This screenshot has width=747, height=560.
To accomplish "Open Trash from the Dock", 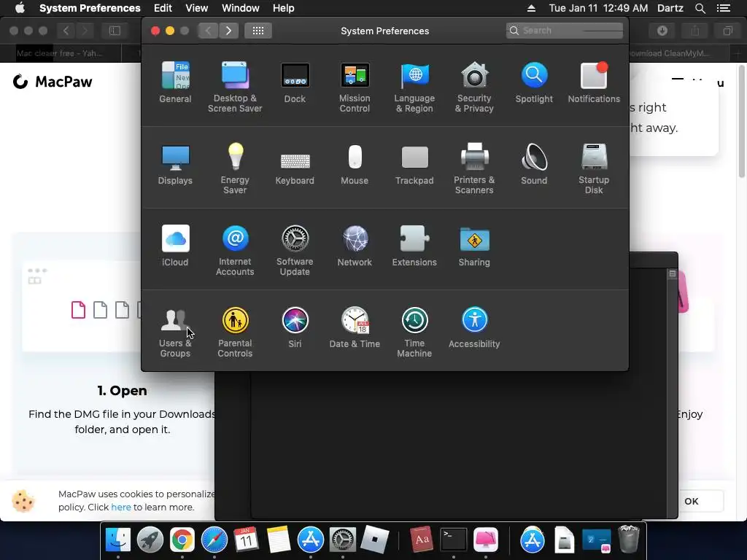I will click(629, 539).
